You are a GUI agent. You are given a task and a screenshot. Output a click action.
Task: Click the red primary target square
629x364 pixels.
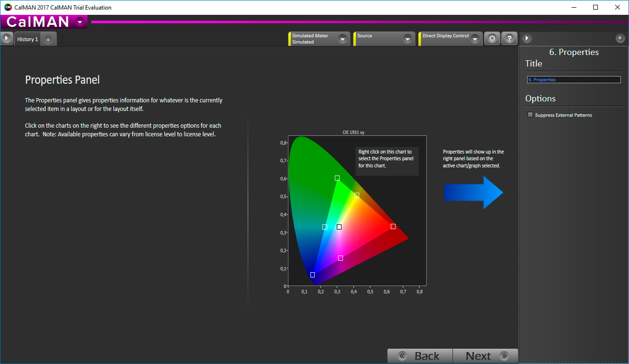tap(393, 226)
